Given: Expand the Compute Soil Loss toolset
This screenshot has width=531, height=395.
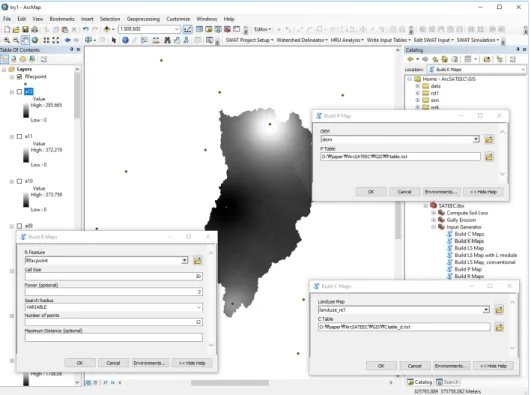Looking at the screenshot, I should (433, 213).
